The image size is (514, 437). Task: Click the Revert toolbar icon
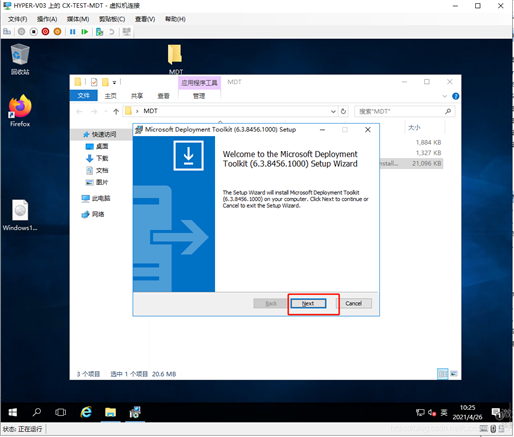pos(111,32)
